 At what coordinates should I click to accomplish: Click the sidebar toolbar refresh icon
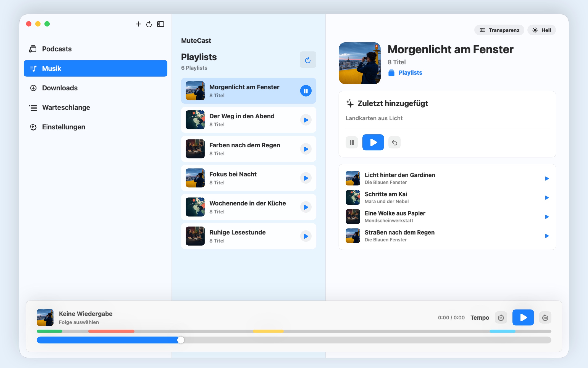(149, 24)
